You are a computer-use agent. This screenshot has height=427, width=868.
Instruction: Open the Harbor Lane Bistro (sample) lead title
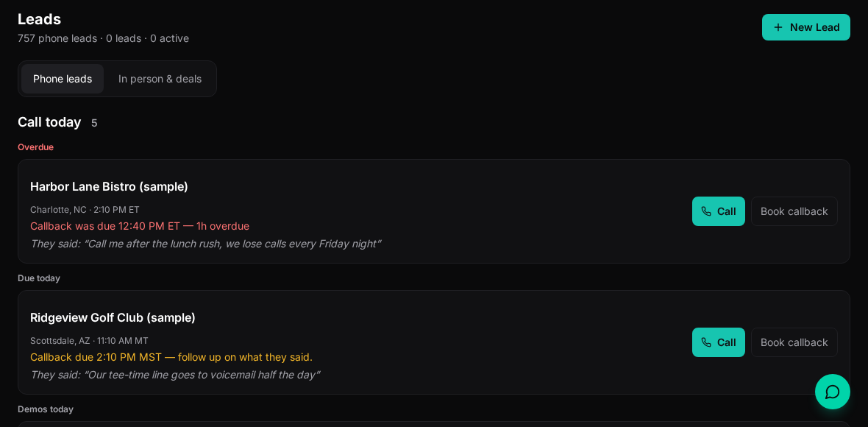[x=109, y=187]
